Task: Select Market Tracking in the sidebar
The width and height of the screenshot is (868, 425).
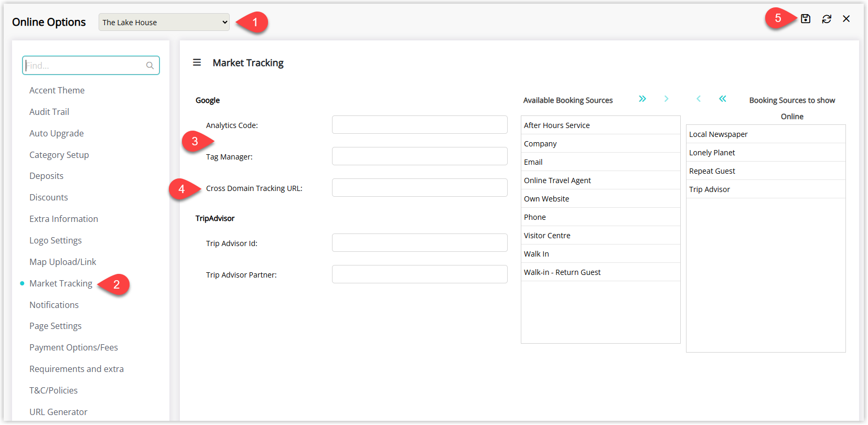Action: point(61,283)
